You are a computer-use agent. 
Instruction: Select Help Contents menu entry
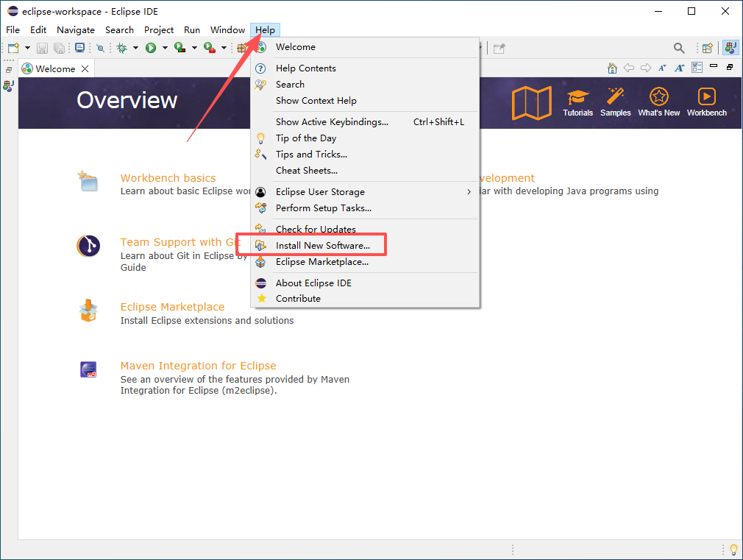click(x=365, y=68)
